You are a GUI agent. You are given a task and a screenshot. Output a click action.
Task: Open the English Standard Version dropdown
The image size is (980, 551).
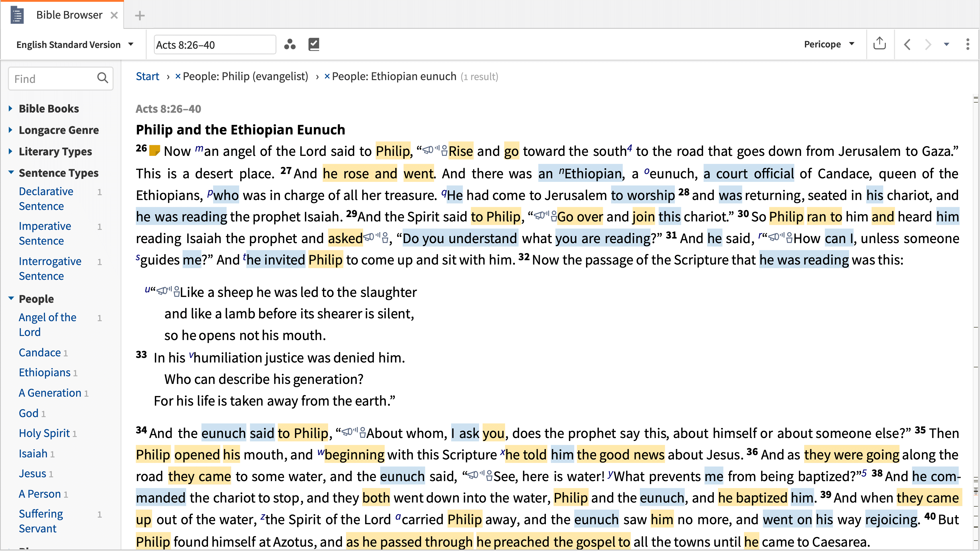(75, 44)
